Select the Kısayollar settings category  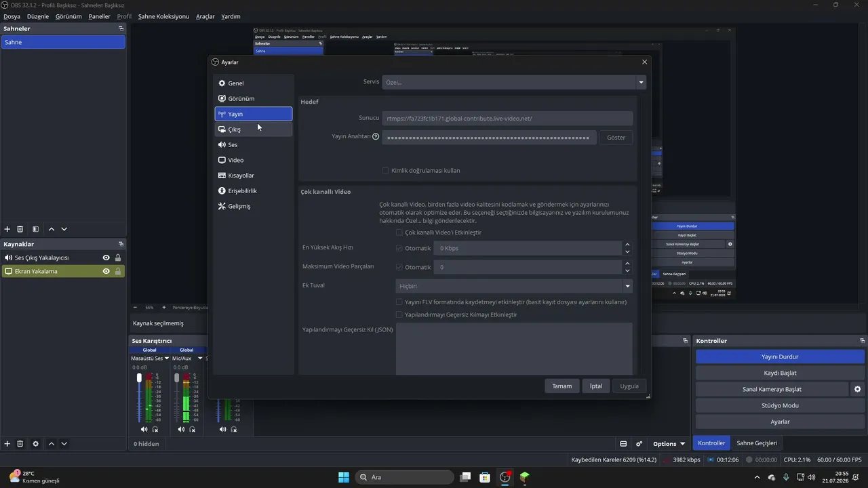click(x=254, y=176)
